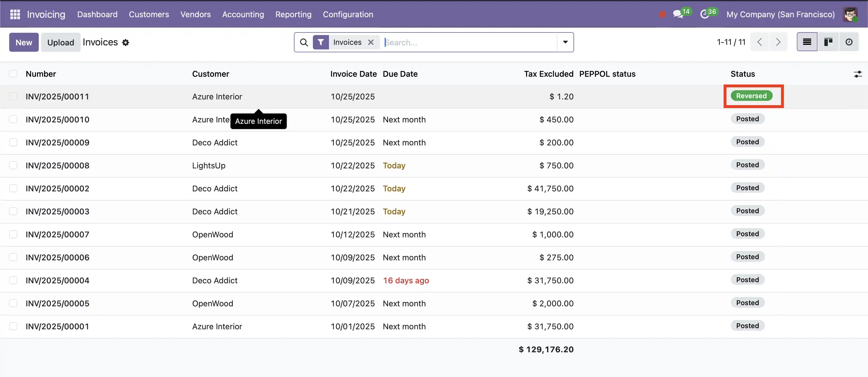Select the list view icon
Image resolution: width=868 pixels, height=377 pixels.
(x=807, y=42)
